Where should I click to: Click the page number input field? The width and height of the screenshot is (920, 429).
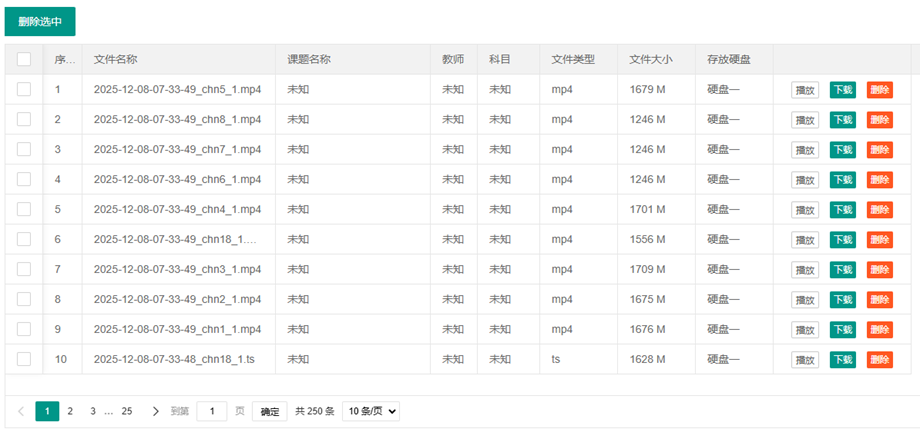211,411
